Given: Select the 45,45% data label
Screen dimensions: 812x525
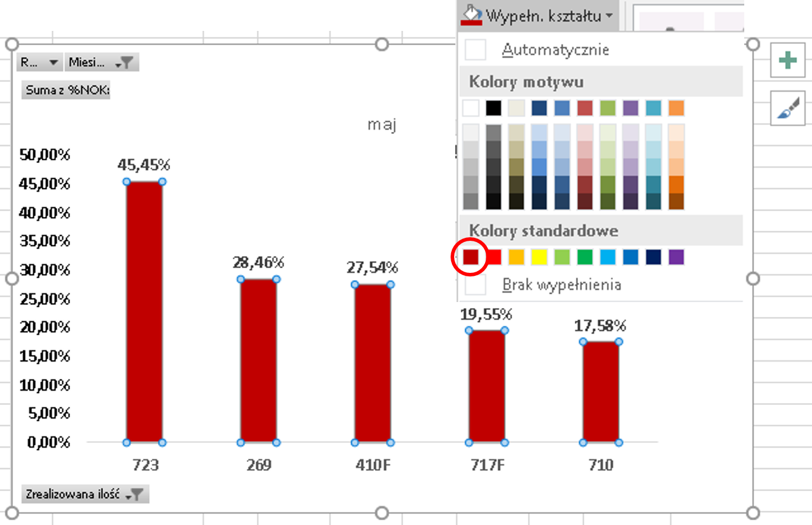Looking at the screenshot, I should (x=143, y=165).
